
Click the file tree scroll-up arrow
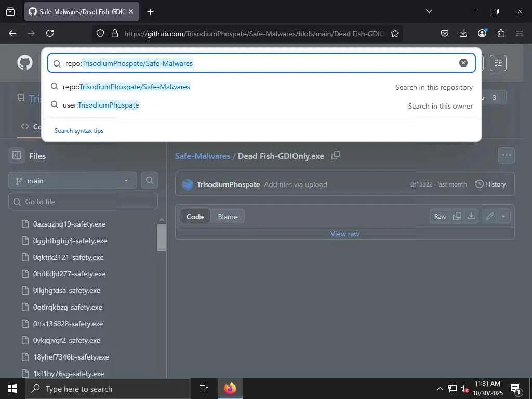[x=162, y=220]
